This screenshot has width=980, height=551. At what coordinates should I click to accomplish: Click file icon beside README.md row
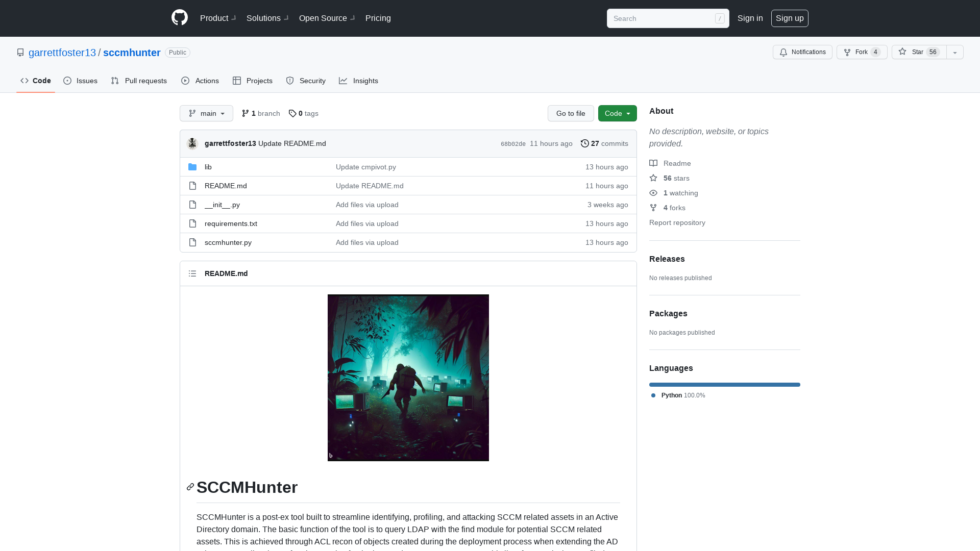coord(192,186)
